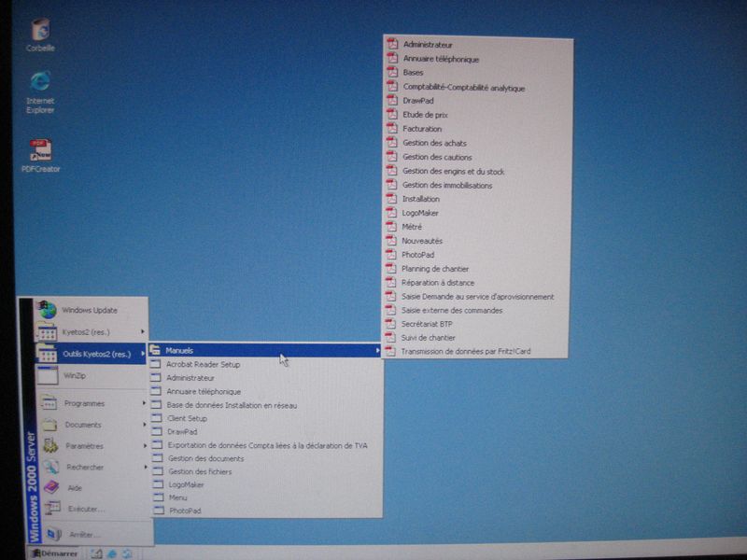Expand the Paramètres submenu arrow
Viewport: 747px width, 560px height.
click(145, 446)
